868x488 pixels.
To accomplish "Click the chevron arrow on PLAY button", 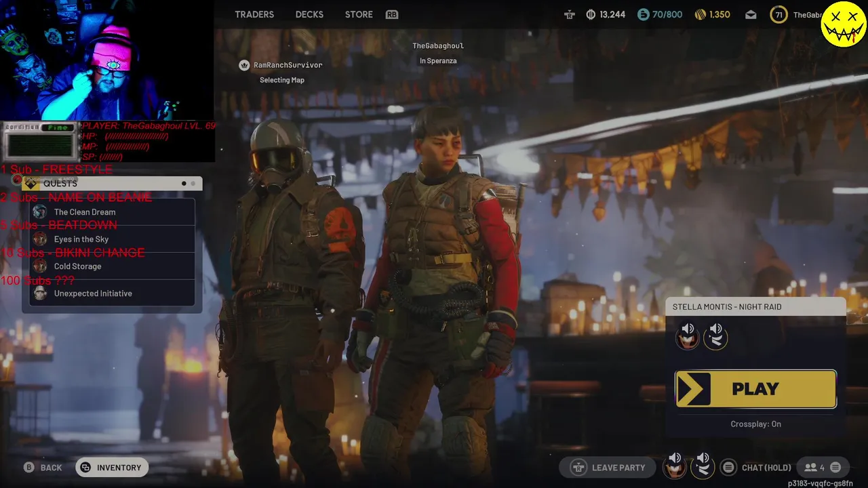I will pyautogui.click(x=692, y=389).
